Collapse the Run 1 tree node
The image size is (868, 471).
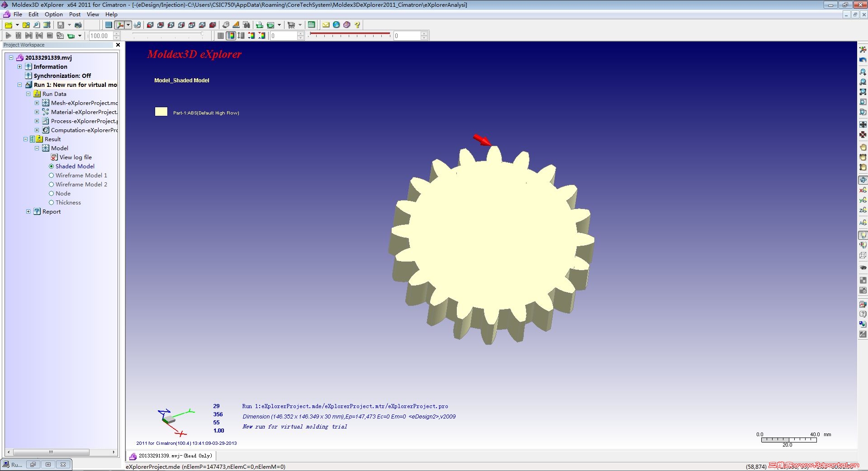[19, 85]
